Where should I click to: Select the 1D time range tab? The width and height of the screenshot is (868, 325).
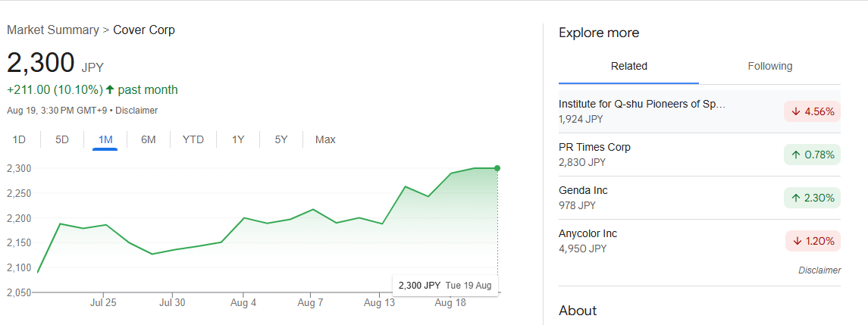tap(20, 139)
